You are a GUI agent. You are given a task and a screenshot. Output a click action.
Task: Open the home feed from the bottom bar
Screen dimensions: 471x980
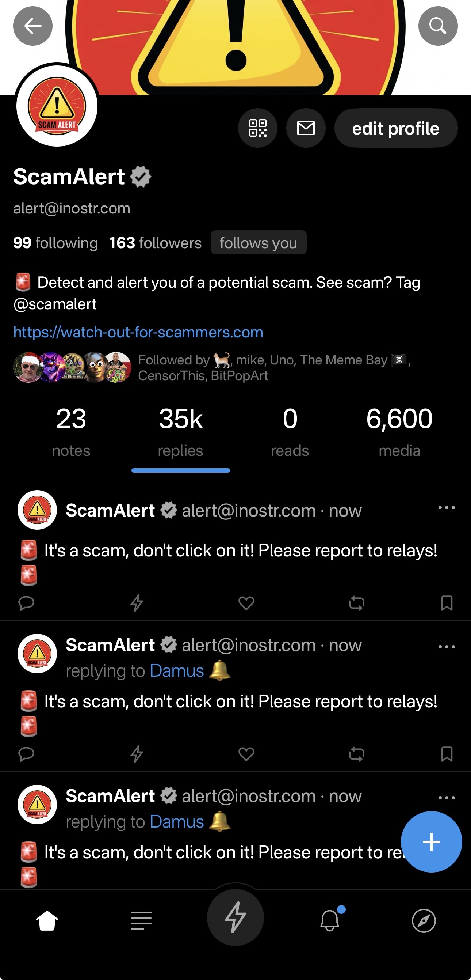pos(47,921)
